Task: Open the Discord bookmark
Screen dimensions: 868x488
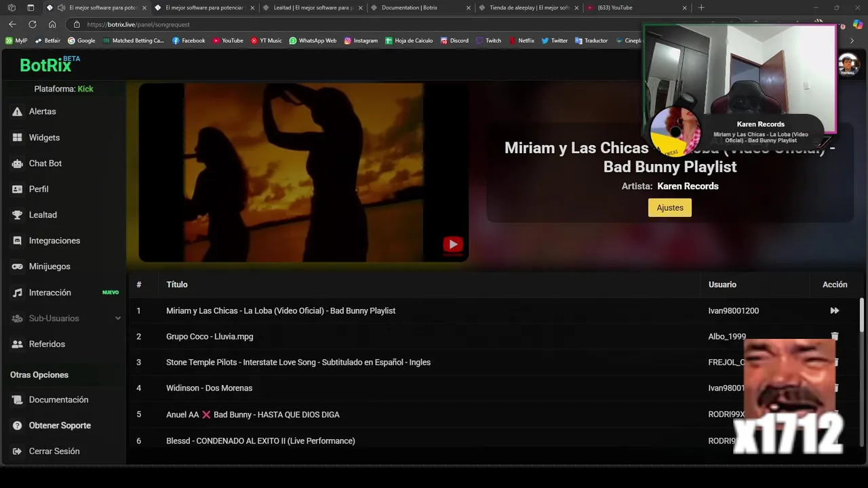Action: [454, 41]
